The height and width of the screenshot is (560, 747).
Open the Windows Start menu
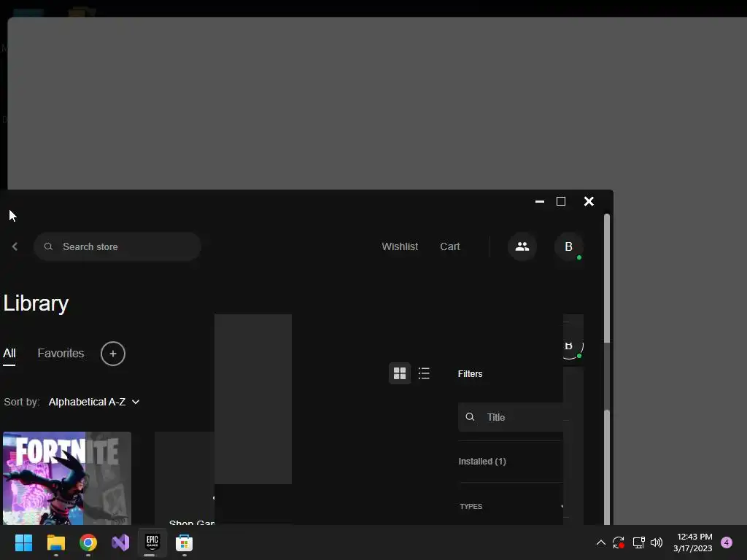(24, 542)
